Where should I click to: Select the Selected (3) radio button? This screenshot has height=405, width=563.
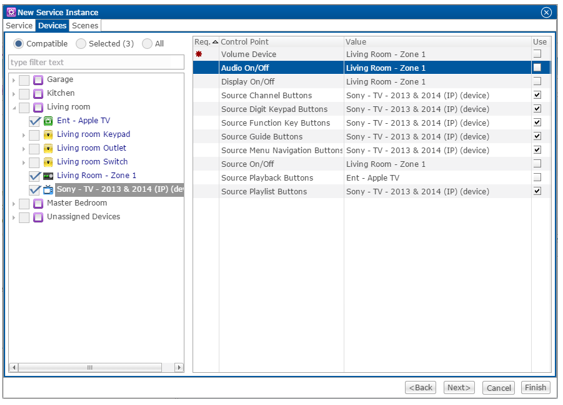click(81, 44)
